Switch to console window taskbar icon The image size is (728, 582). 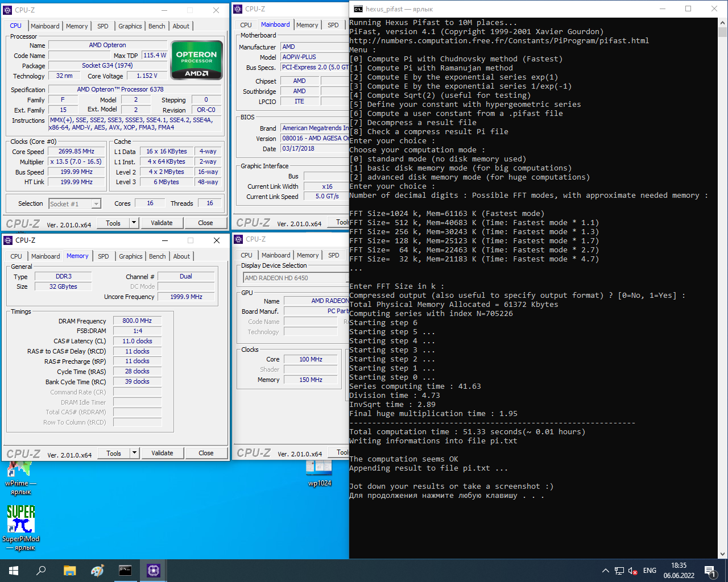[x=125, y=571]
